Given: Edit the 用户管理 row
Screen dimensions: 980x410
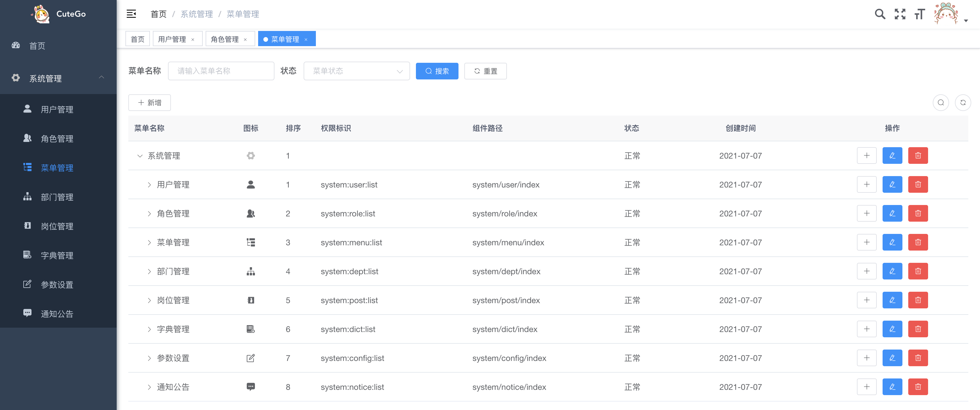Looking at the screenshot, I should [x=892, y=185].
